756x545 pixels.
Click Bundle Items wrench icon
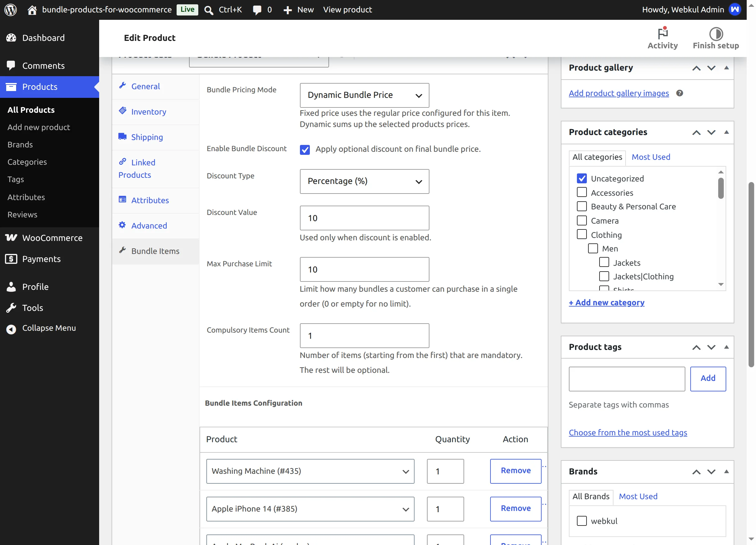[122, 250]
